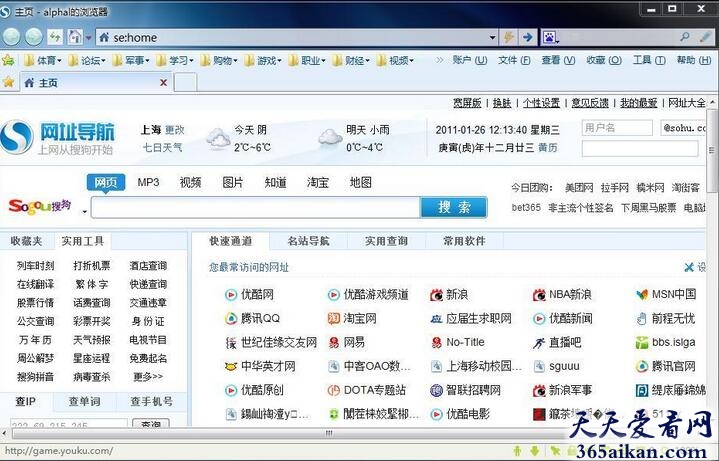The height and width of the screenshot is (461, 719).
Task: Click the cloudy weather icon for today
Action: pos(218,139)
